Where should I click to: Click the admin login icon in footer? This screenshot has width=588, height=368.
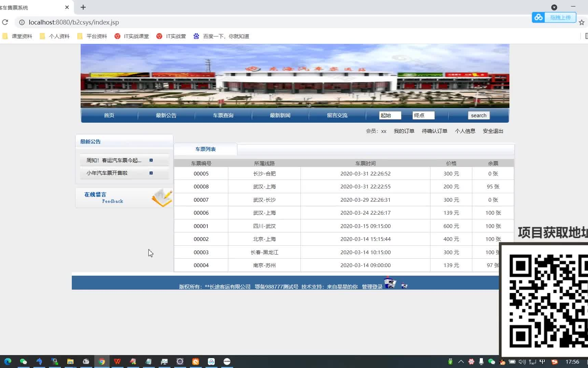pos(390,283)
